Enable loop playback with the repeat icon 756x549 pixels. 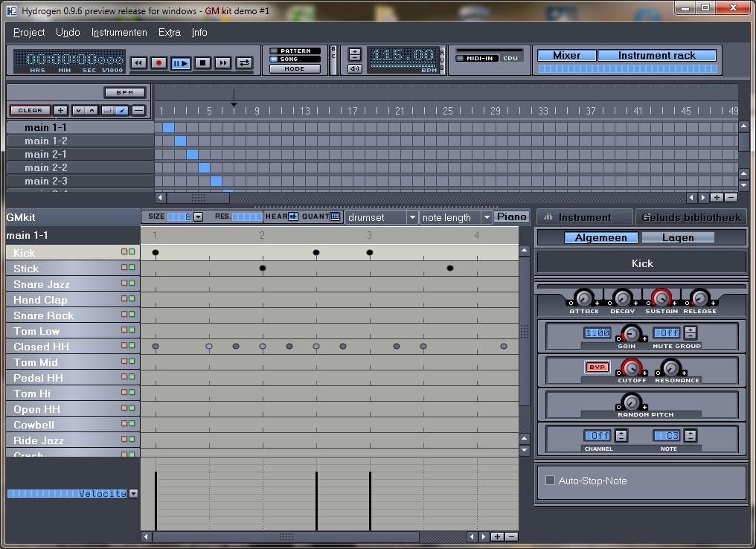pos(244,62)
